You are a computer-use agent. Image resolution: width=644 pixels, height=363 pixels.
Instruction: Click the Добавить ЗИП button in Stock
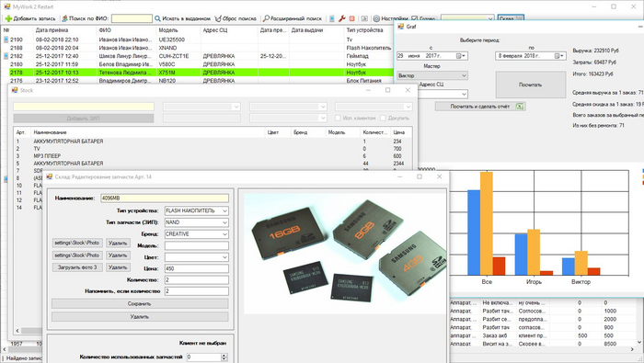pyautogui.click(x=84, y=119)
